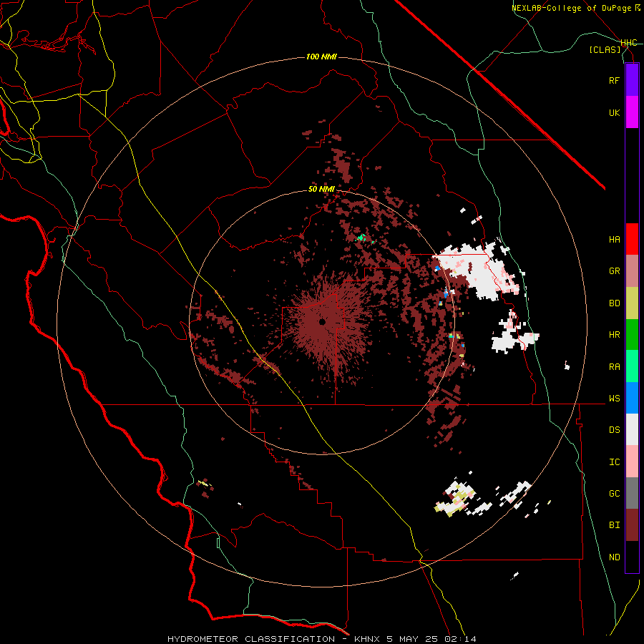The height and width of the screenshot is (644, 644).
Task: Click the radar site center dot
Action: (323, 322)
